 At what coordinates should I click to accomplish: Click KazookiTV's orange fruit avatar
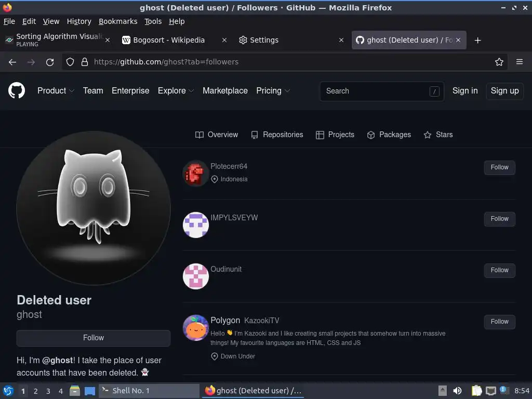[x=196, y=328]
